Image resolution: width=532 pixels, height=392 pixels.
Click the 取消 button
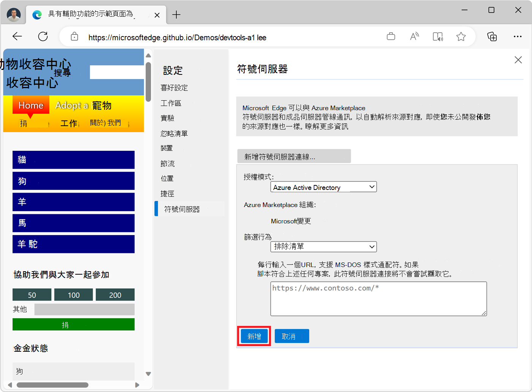pyautogui.click(x=291, y=336)
